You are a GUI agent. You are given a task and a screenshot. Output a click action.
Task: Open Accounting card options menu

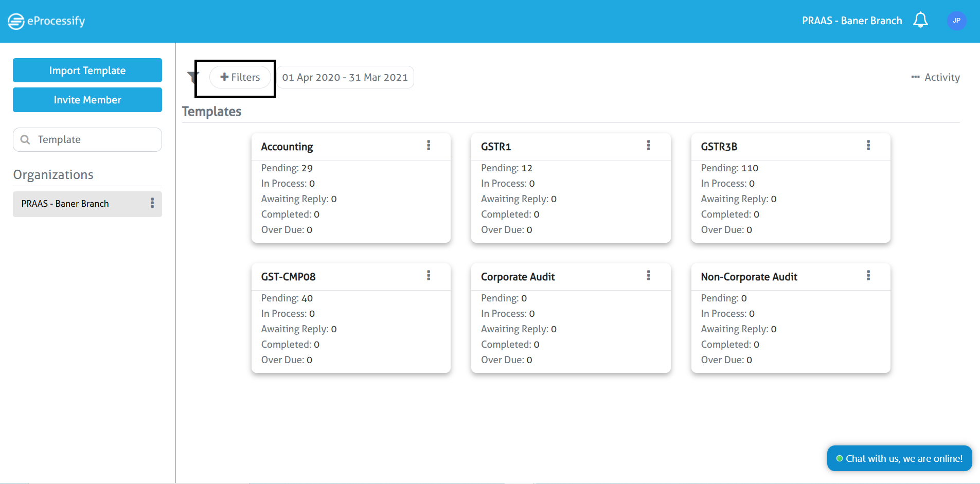pyautogui.click(x=429, y=146)
